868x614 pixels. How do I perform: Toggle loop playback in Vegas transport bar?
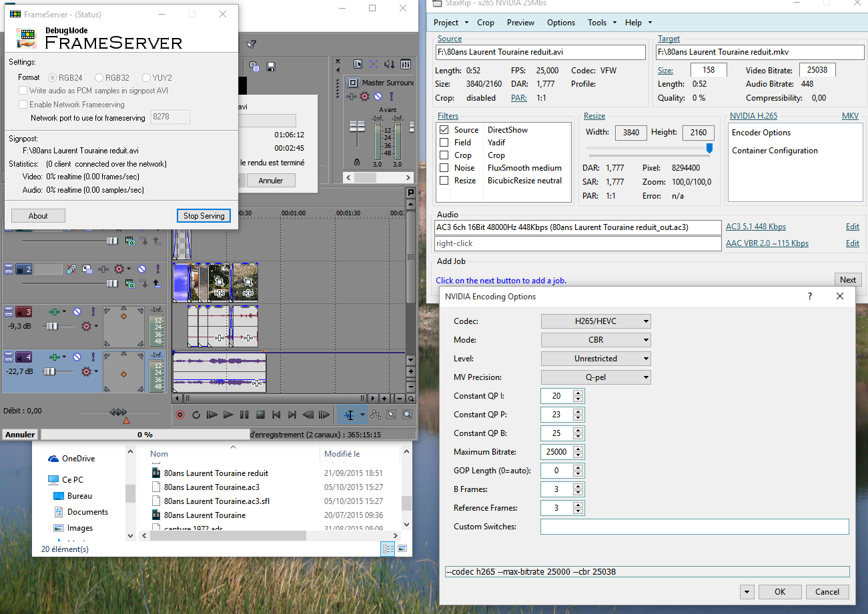pyautogui.click(x=196, y=415)
